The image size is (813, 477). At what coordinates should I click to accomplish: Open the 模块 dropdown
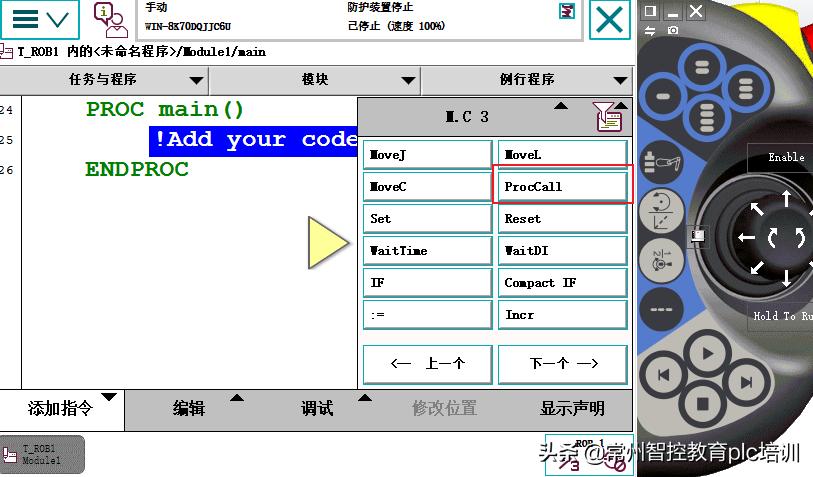coord(315,80)
